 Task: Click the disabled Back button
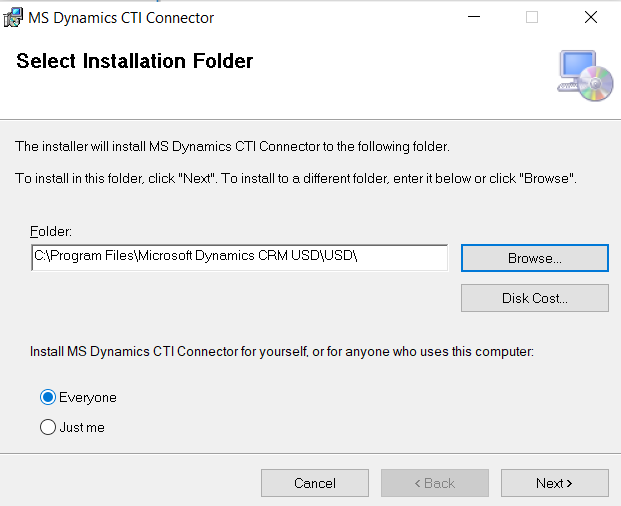click(x=434, y=483)
